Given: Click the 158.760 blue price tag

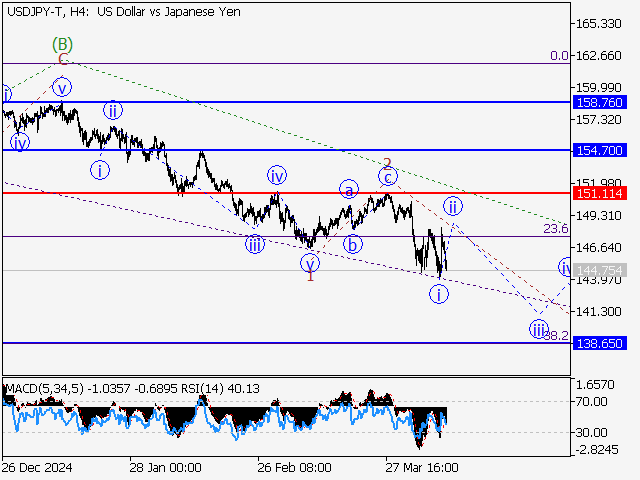Looking at the screenshot, I should click(600, 102).
